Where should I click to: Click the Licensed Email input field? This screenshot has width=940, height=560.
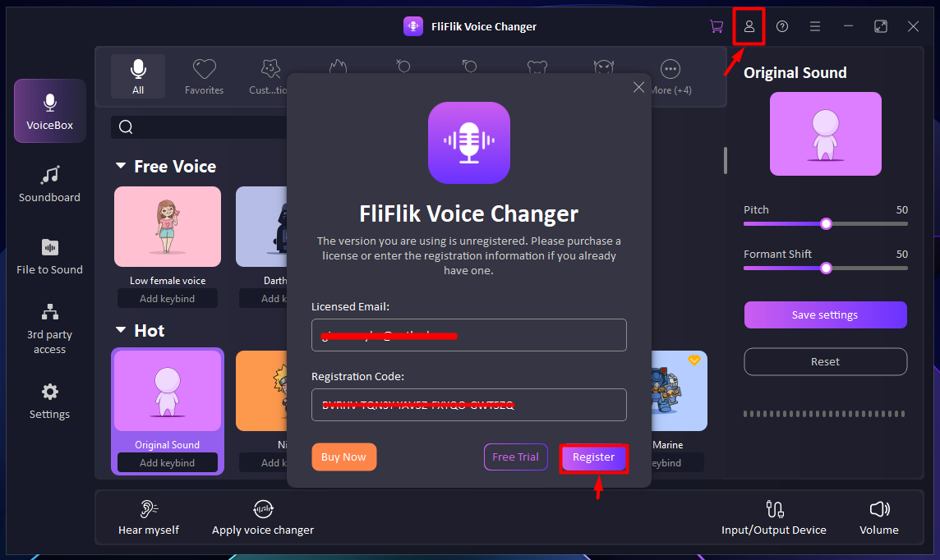point(468,335)
